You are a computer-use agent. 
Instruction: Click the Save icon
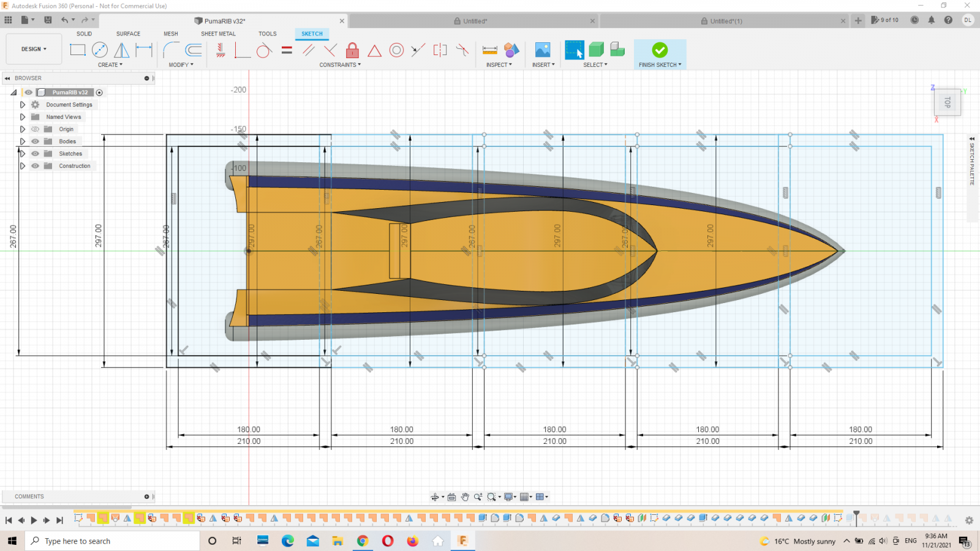(x=48, y=20)
